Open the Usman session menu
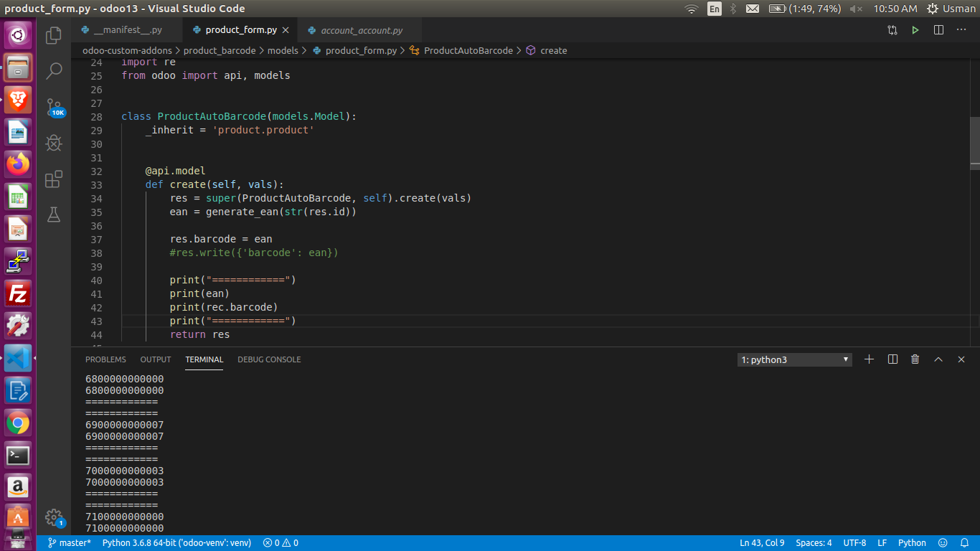This screenshot has width=980, height=551. [952, 9]
